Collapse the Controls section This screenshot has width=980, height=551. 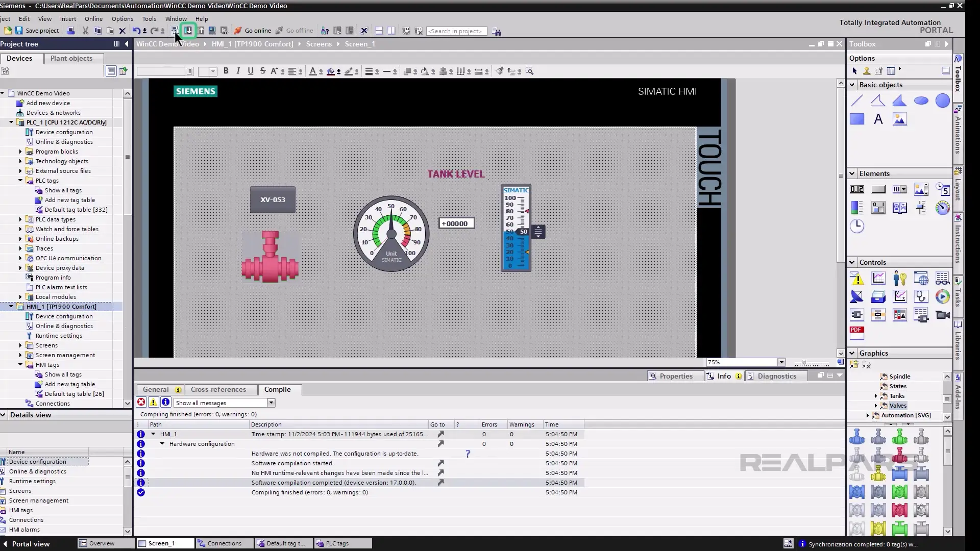852,262
